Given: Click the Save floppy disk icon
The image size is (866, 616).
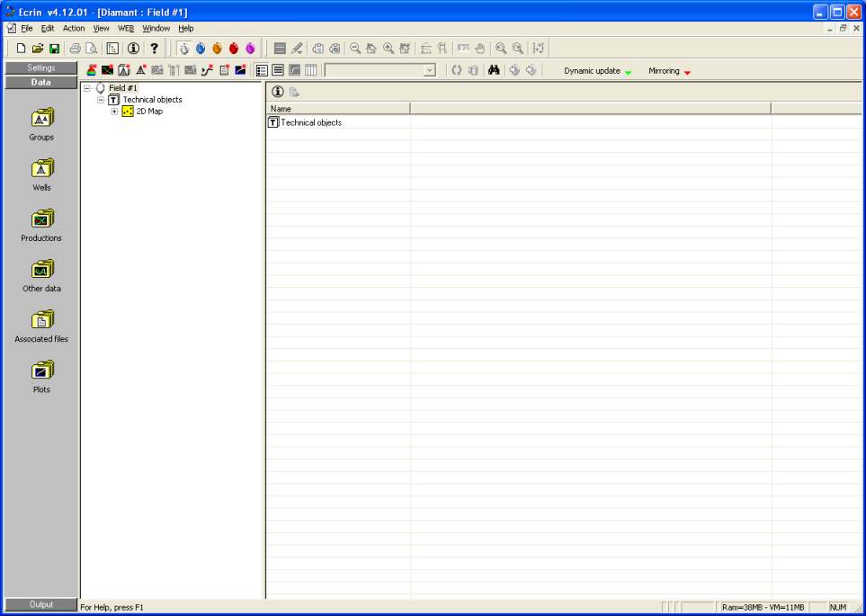Looking at the screenshot, I should (x=54, y=49).
